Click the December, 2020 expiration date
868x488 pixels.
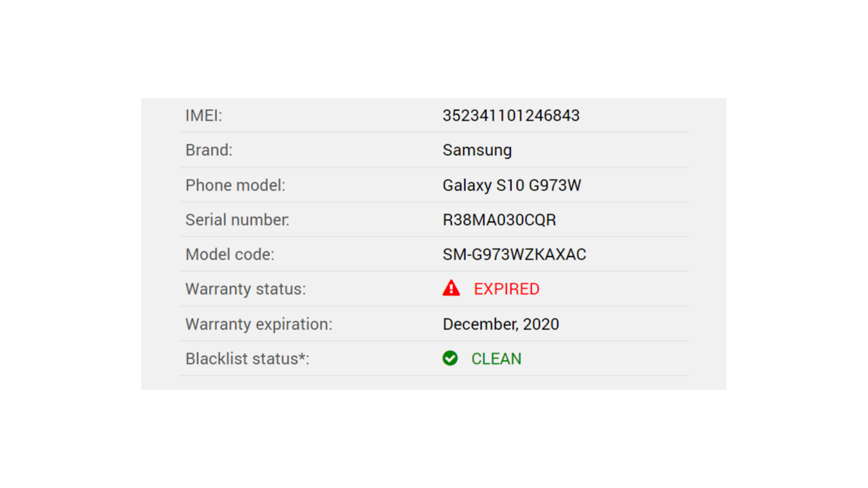coord(501,324)
